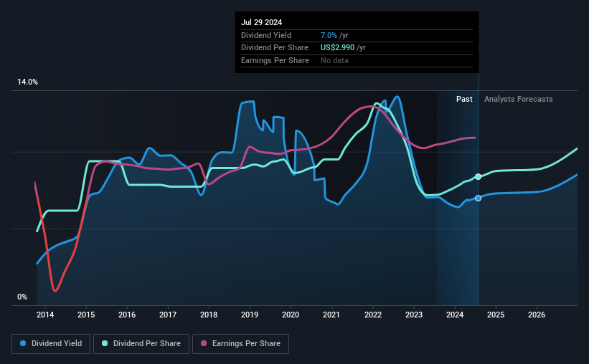Click the 2024 x-axis year label
The height and width of the screenshot is (364, 589).
pos(455,315)
